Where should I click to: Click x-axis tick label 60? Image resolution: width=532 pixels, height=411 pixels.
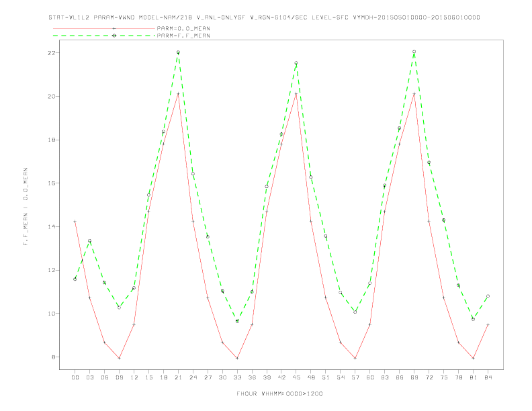tap(370, 377)
